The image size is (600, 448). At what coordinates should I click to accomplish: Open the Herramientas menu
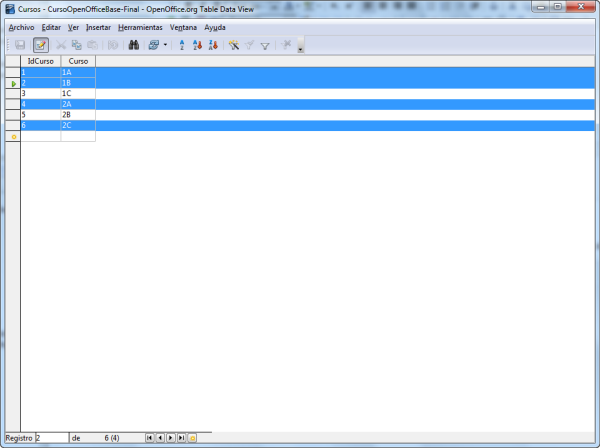tap(140, 28)
